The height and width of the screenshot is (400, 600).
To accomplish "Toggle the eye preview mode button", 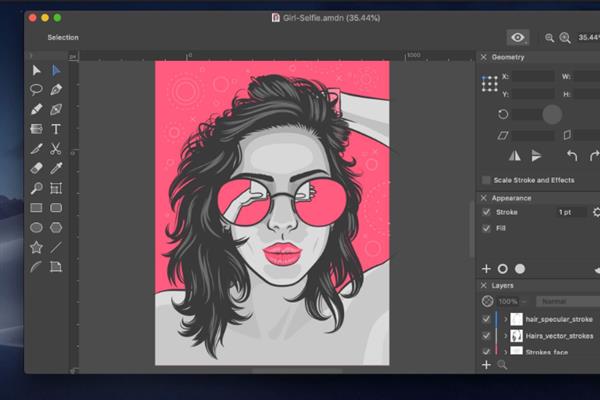I will (x=518, y=38).
